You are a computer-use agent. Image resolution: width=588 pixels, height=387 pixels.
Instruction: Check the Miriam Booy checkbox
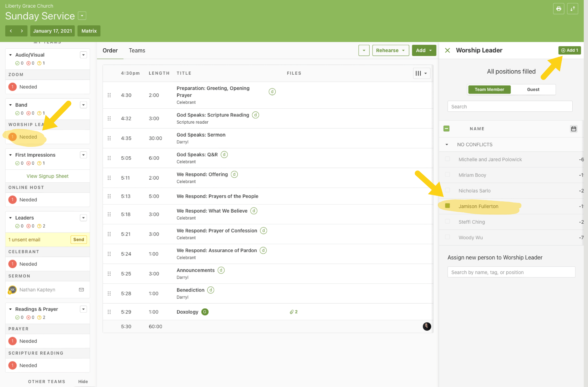click(x=447, y=175)
